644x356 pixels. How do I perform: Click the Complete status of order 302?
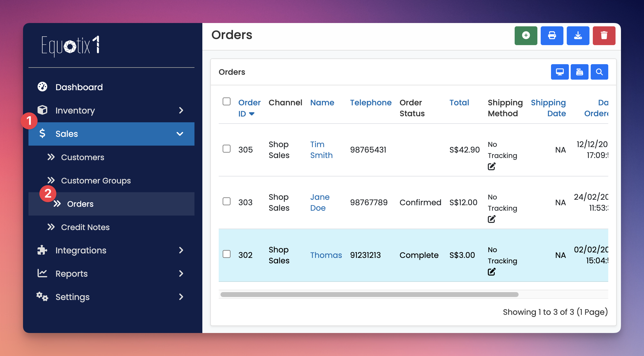[419, 255]
